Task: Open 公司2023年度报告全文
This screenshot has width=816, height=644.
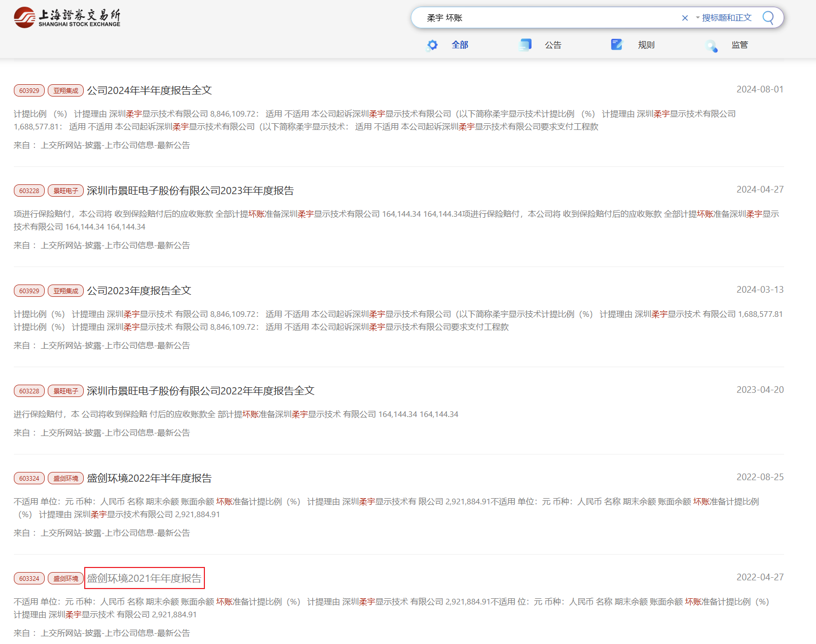Action: (x=139, y=291)
